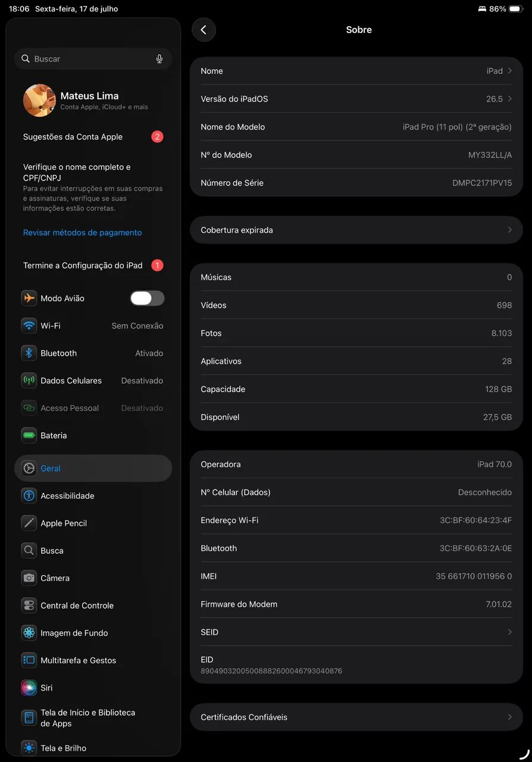Tap the microphone icon in search
This screenshot has width=532, height=762.
click(x=159, y=59)
